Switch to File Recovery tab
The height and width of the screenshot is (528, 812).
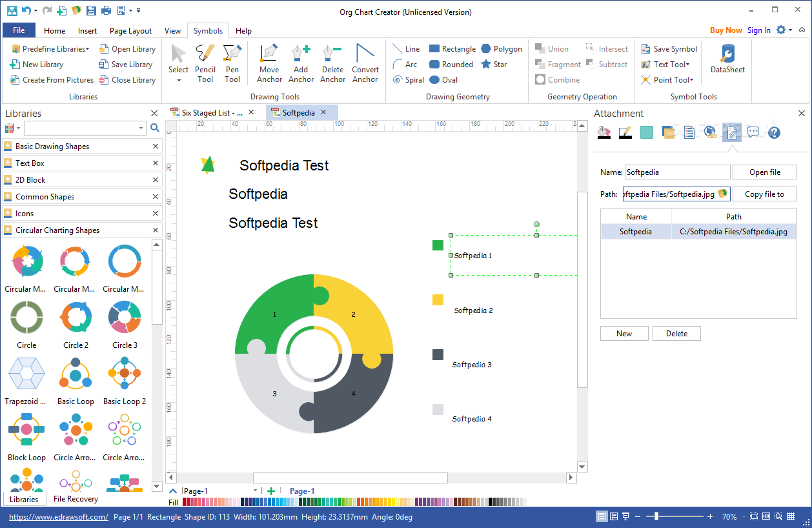point(76,499)
